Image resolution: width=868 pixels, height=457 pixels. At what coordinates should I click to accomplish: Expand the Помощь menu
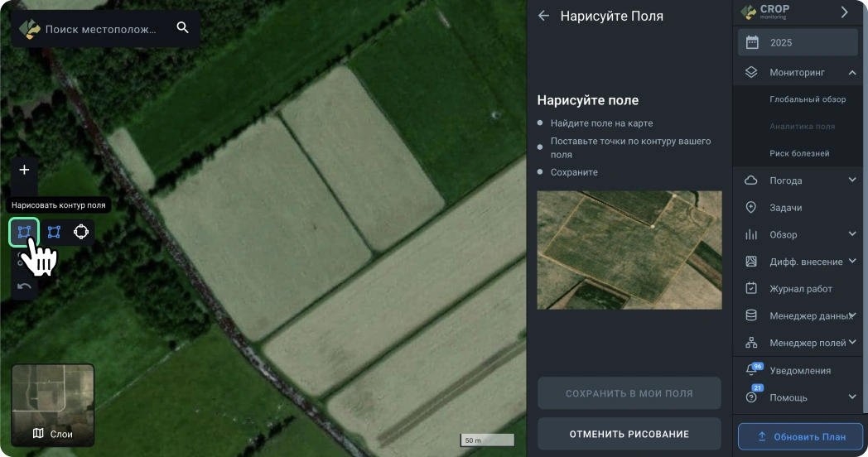[x=852, y=397]
